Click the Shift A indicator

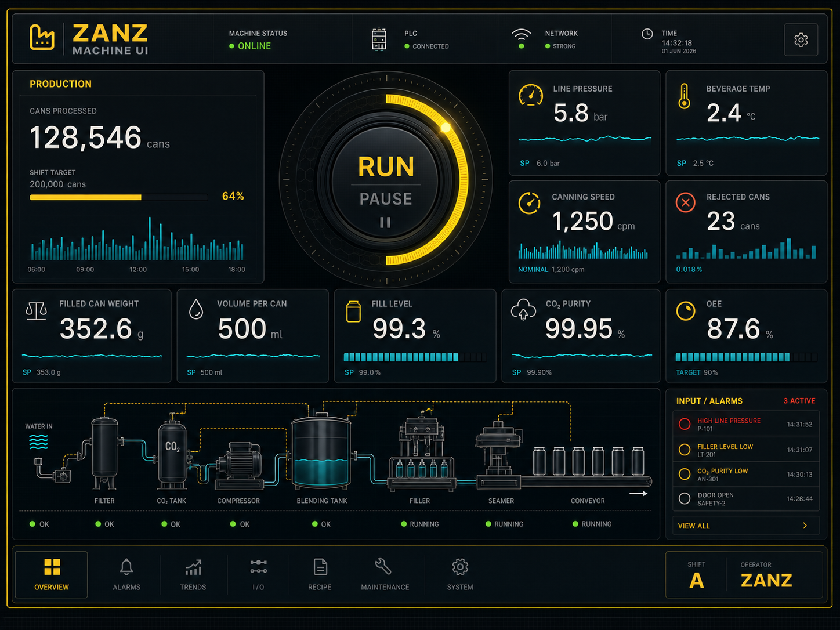tap(696, 574)
